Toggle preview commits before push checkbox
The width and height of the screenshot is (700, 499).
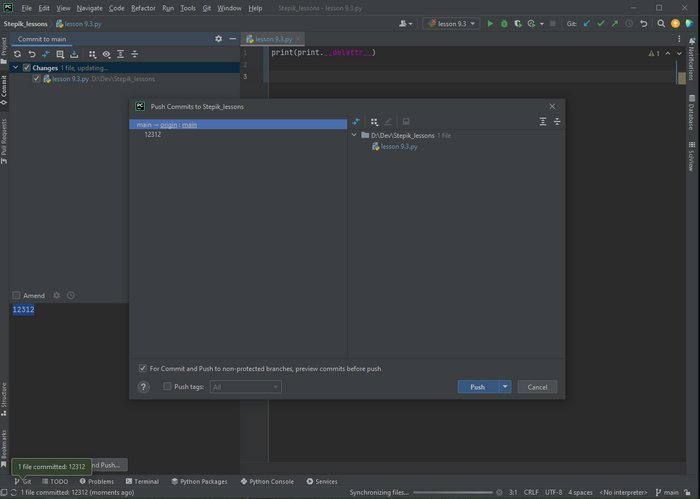pos(143,369)
